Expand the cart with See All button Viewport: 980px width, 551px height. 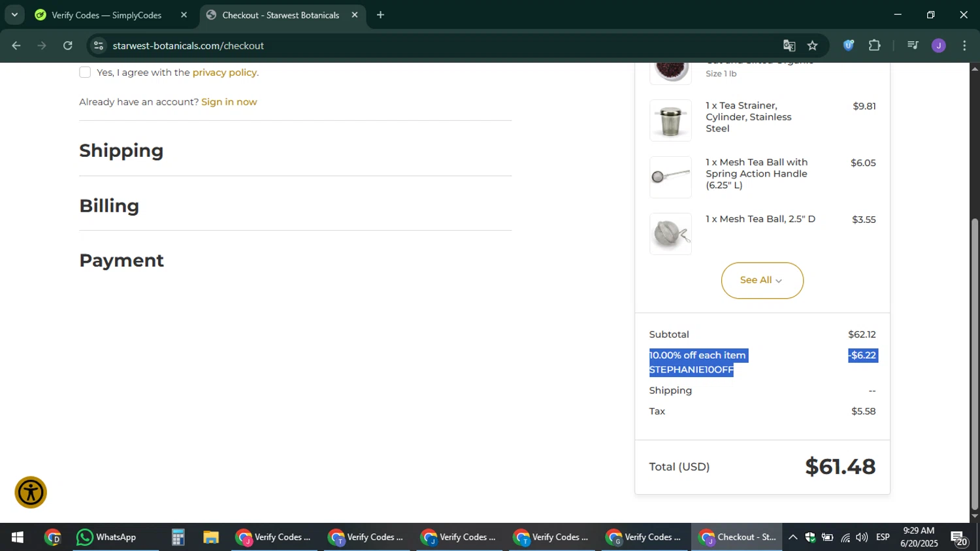[762, 280]
